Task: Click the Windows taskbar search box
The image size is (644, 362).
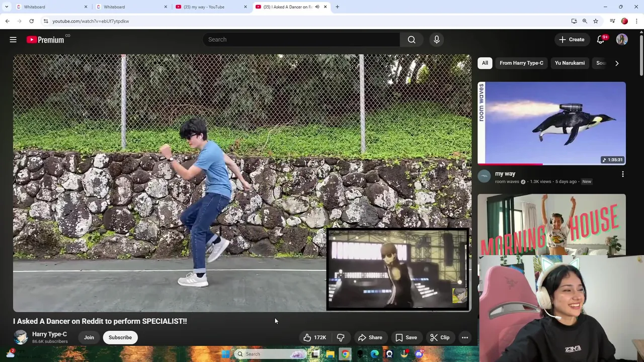Action: click(271, 354)
